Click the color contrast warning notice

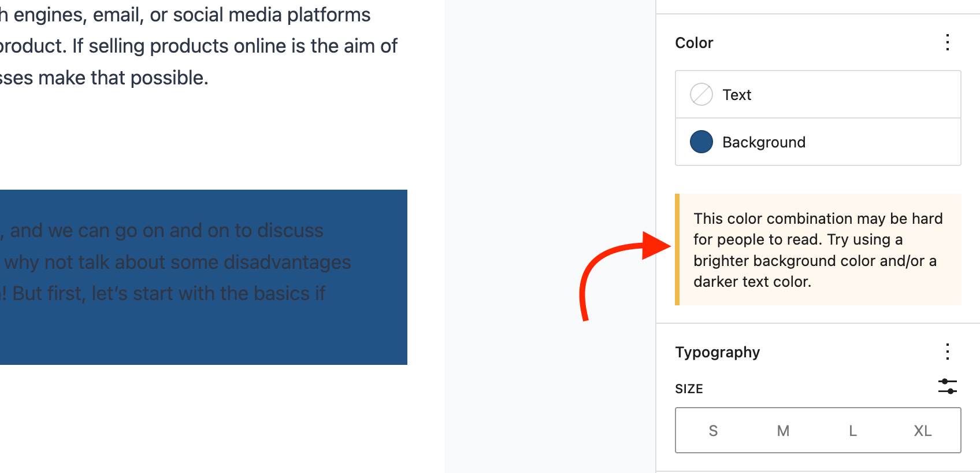(818, 250)
